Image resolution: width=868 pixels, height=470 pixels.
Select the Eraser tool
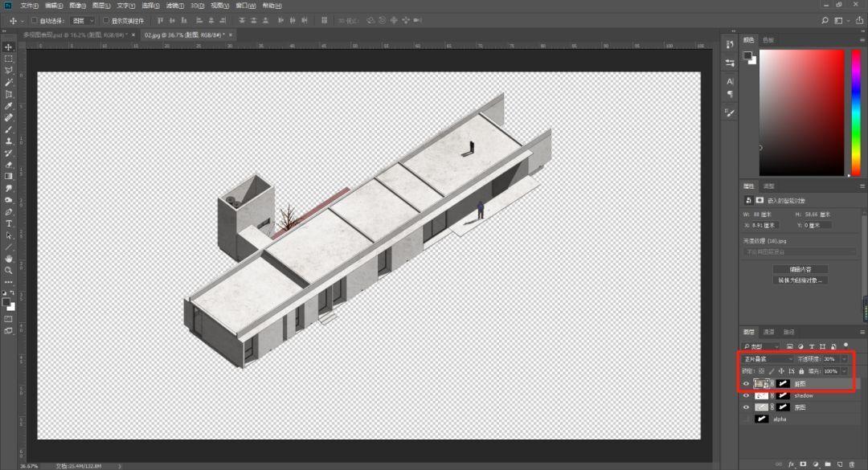[x=8, y=165]
